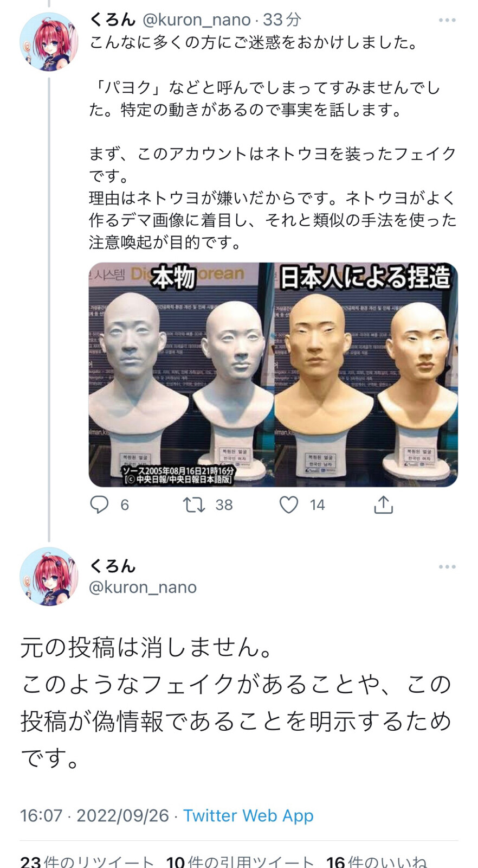Open more options on the second tweet

click(447, 567)
